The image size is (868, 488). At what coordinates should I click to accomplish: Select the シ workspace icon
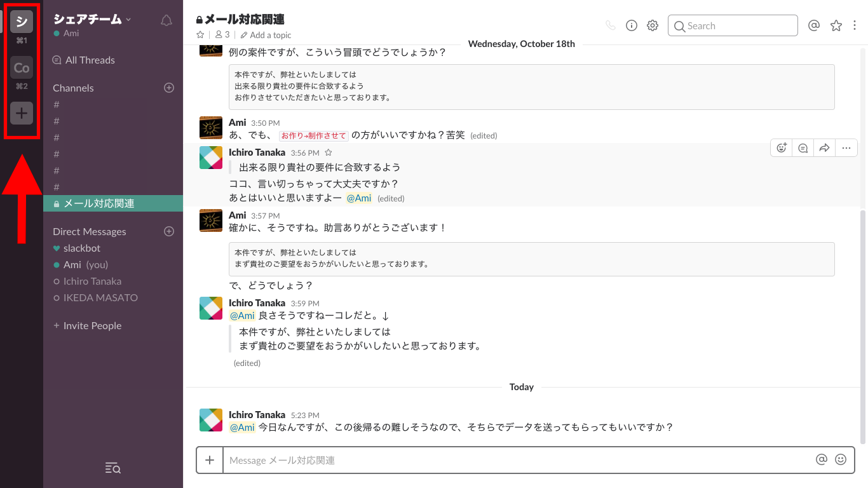pyautogui.click(x=21, y=21)
